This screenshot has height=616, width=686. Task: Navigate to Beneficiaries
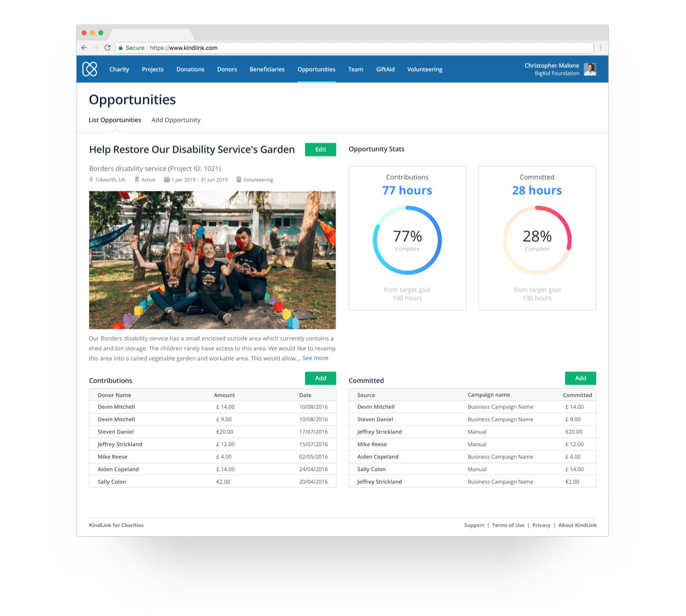pyautogui.click(x=267, y=69)
